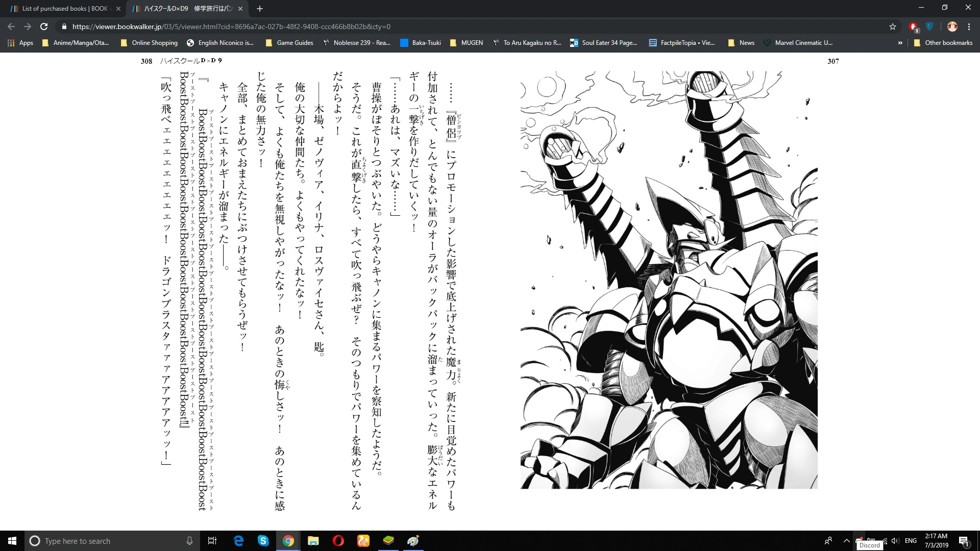Screen dimensions: 980x551
Task: Open the Other bookmarks folder
Action: click(x=943, y=43)
